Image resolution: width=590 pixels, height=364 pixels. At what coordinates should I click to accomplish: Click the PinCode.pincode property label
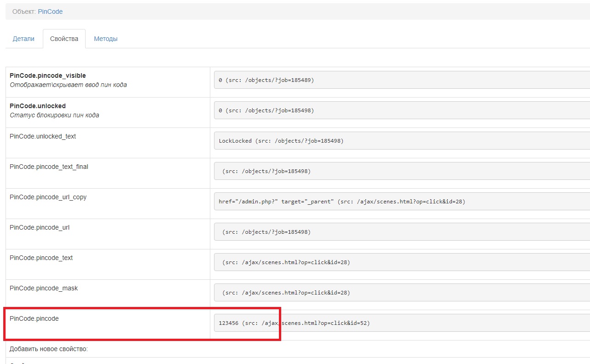point(34,318)
